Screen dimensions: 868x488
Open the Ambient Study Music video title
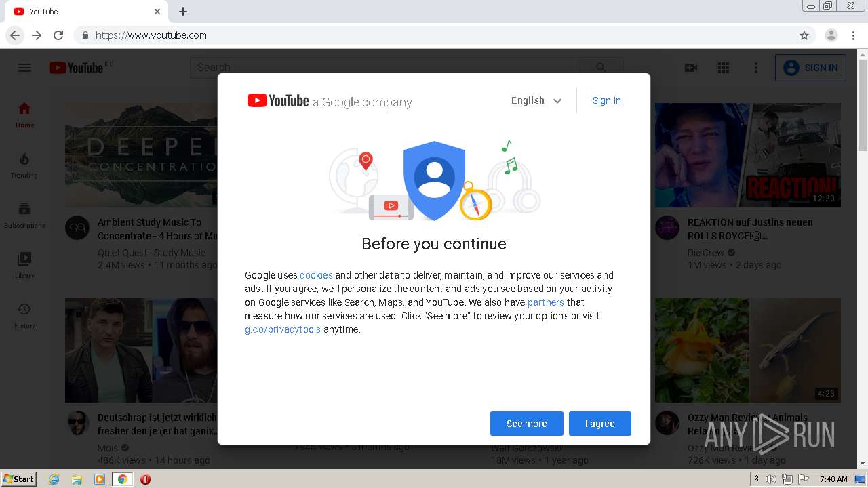point(157,229)
